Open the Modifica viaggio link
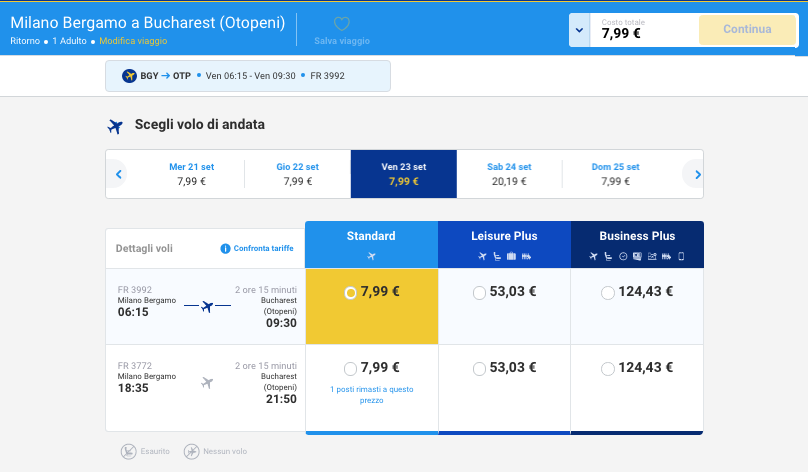Screen dimensions: 808x472 [x=133, y=41]
